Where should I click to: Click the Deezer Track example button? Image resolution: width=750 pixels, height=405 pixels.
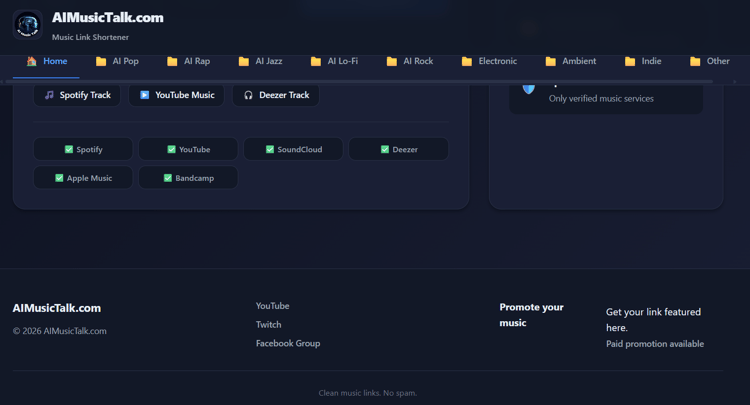276,95
